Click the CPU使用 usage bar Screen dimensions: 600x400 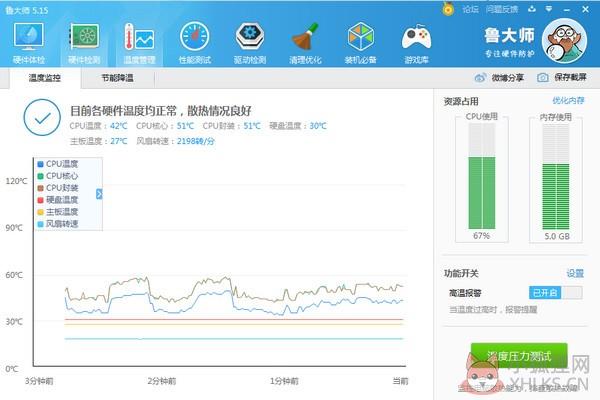(482, 176)
